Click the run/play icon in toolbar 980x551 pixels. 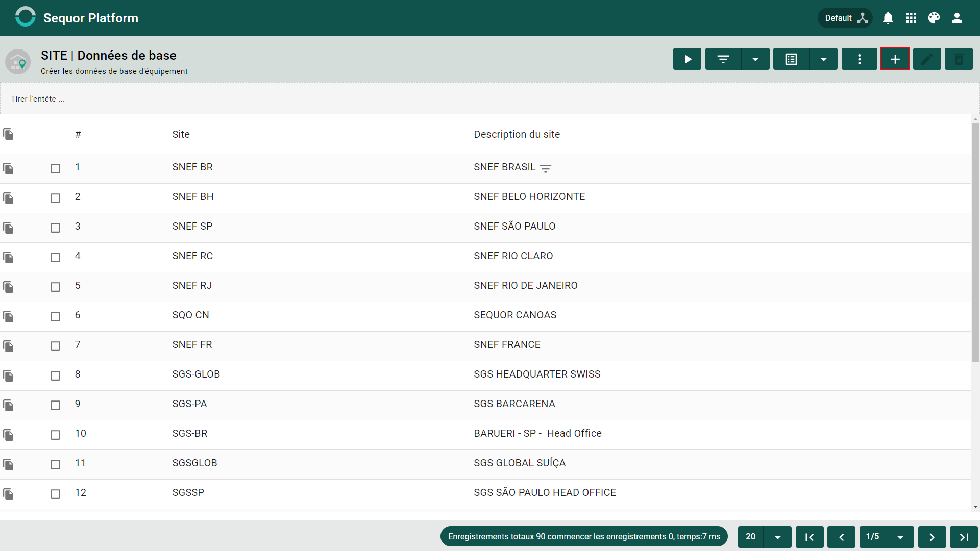[x=687, y=59]
